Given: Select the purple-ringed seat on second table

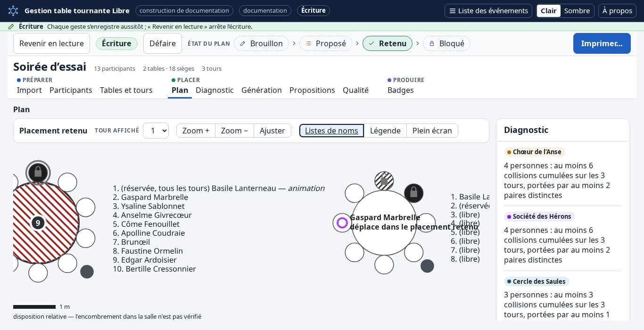Looking at the screenshot, I should (342, 223).
